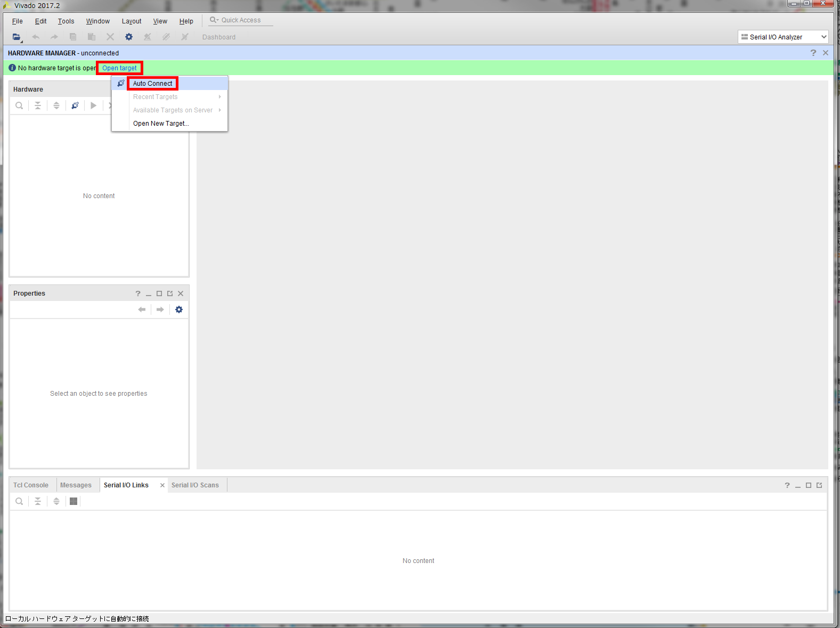The width and height of the screenshot is (840, 628).
Task: Open help for the Properties panel
Action: click(138, 293)
